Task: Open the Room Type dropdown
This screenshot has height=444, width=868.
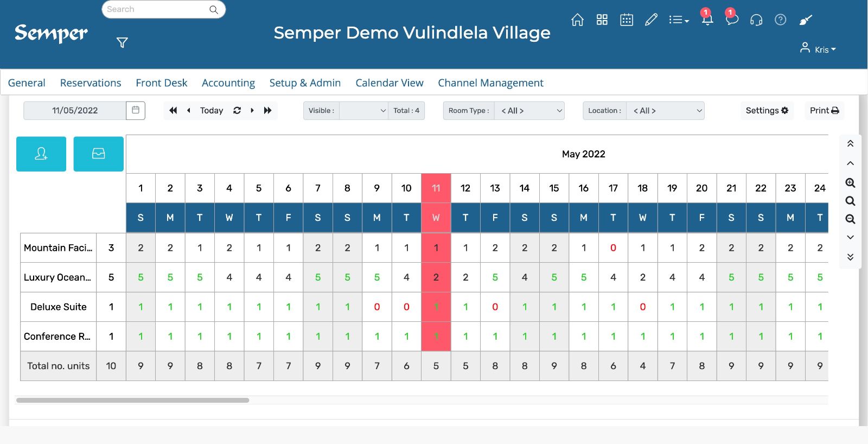Action: (529, 111)
